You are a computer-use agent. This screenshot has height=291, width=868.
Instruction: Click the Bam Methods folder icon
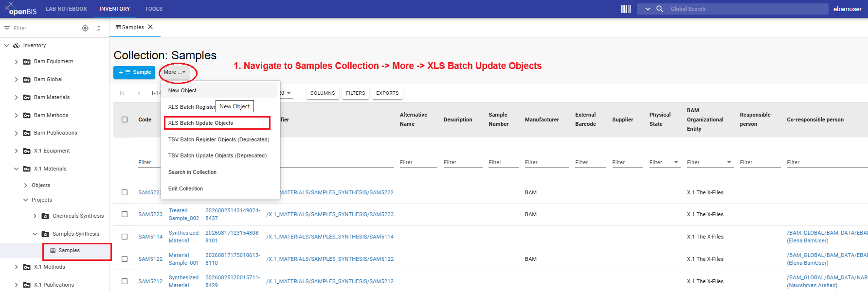[x=27, y=116]
